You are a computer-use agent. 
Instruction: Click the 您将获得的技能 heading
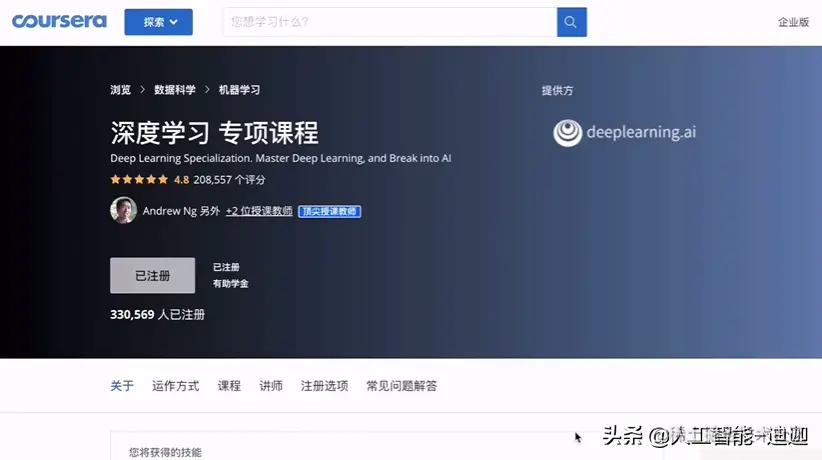click(x=165, y=452)
